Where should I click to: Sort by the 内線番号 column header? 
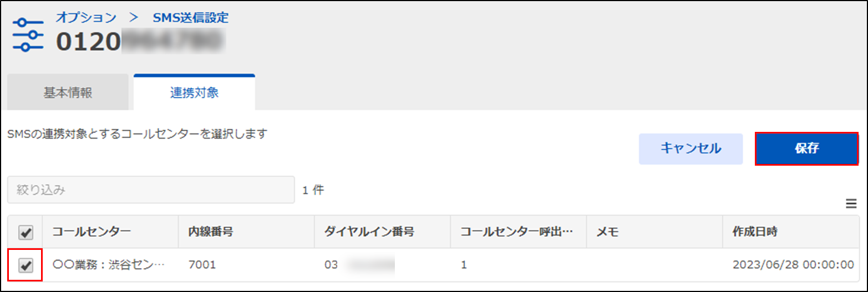pos(246,232)
